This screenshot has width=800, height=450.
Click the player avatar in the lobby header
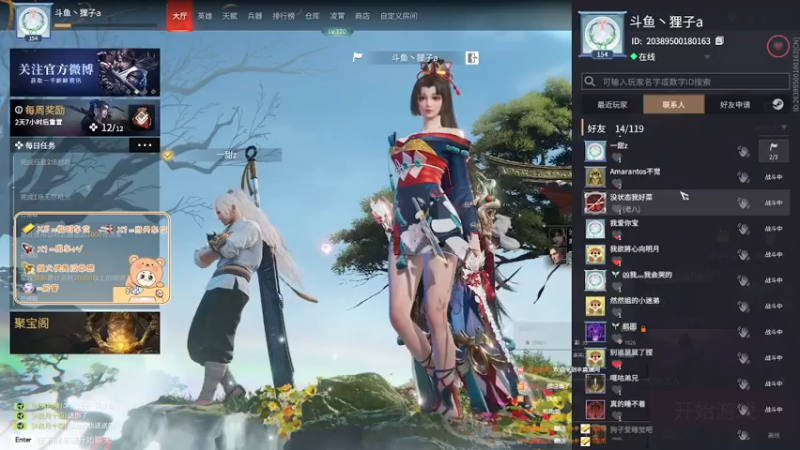click(33, 21)
